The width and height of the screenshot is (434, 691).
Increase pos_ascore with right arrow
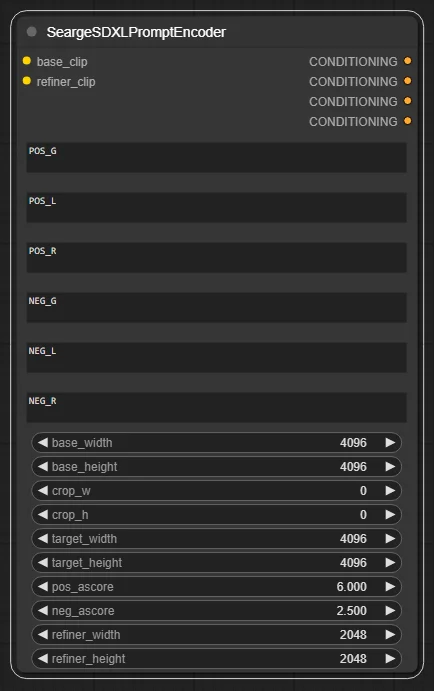[390, 587]
